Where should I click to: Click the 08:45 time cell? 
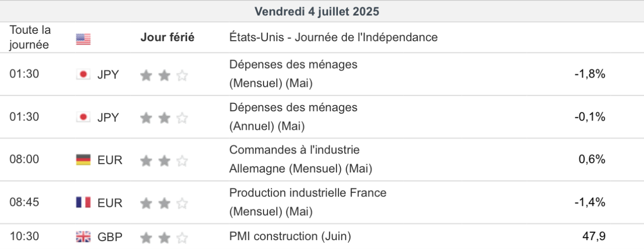click(x=24, y=202)
